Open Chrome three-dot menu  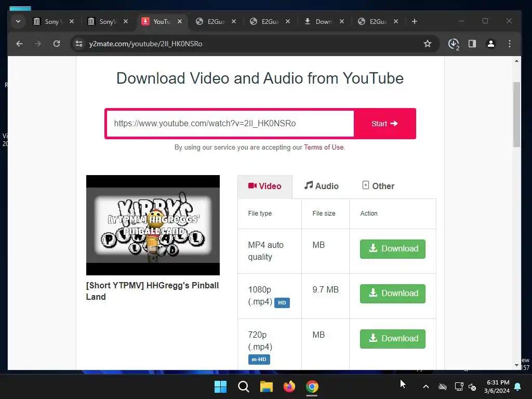point(510,44)
